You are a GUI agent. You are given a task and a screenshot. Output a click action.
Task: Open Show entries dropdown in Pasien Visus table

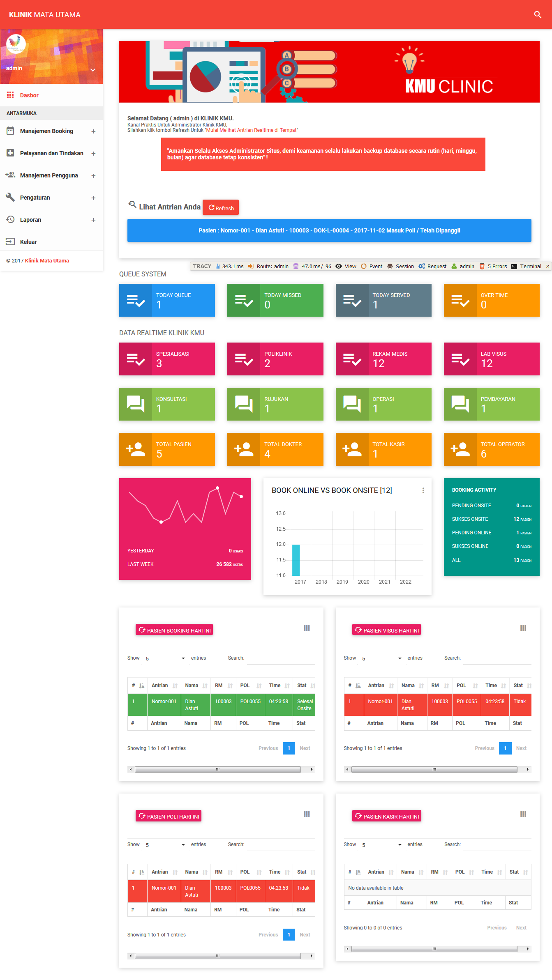[381, 658]
